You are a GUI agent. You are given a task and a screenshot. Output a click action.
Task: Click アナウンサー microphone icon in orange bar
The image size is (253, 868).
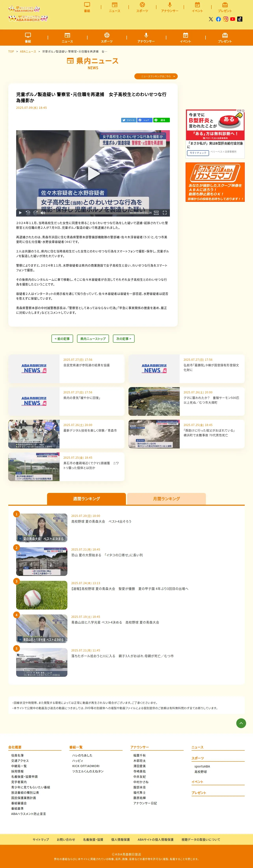click(146, 35)
